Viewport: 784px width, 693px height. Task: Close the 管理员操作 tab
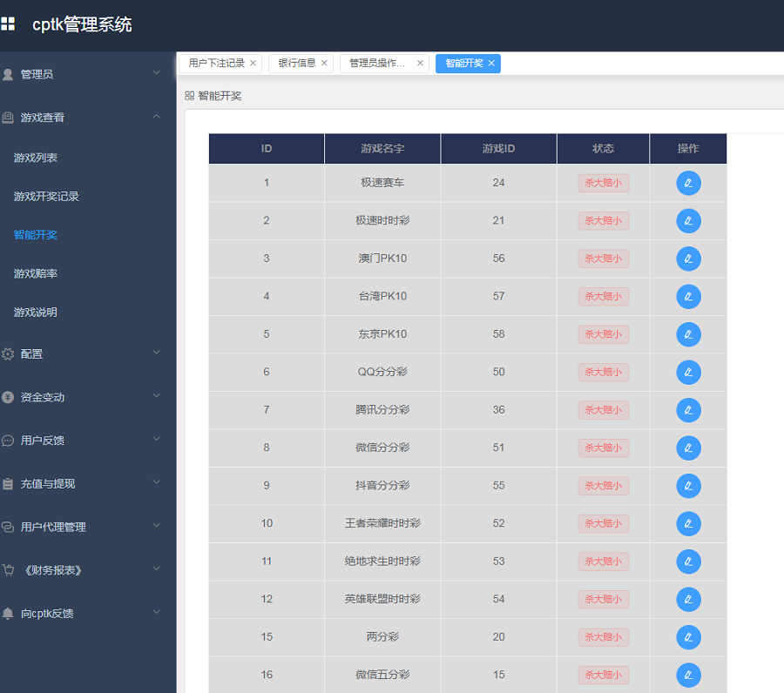coord(420,63)
